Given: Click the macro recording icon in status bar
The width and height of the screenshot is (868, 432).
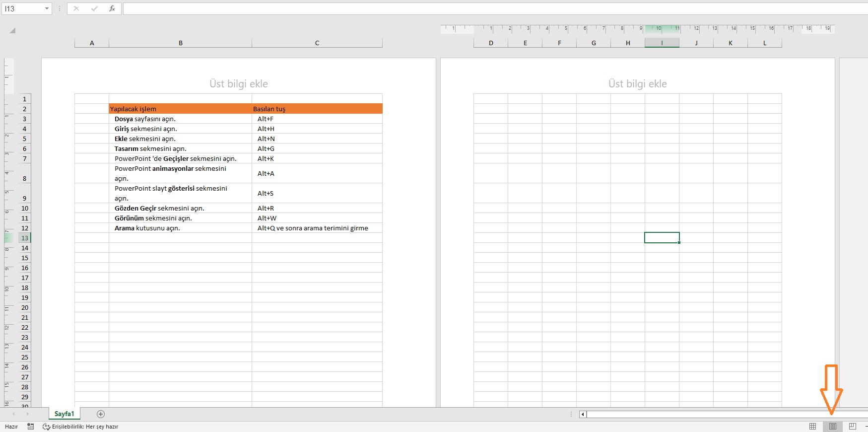Looking at the screenshot, I should (31, 427).
